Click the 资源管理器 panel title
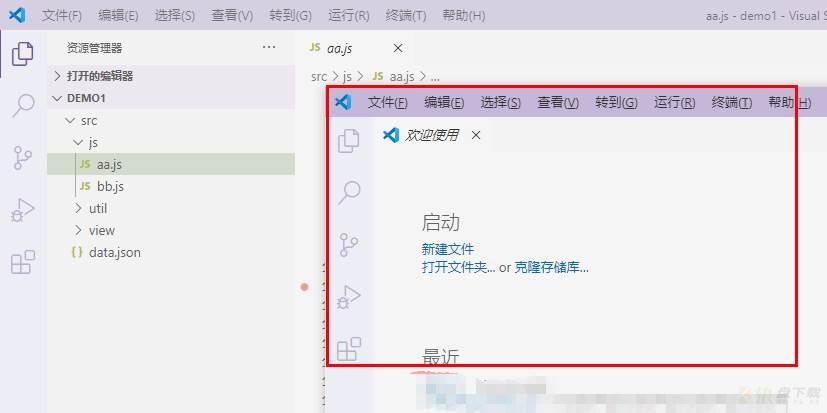The width and height of the screenshot is (827, 413). (94, 48)
